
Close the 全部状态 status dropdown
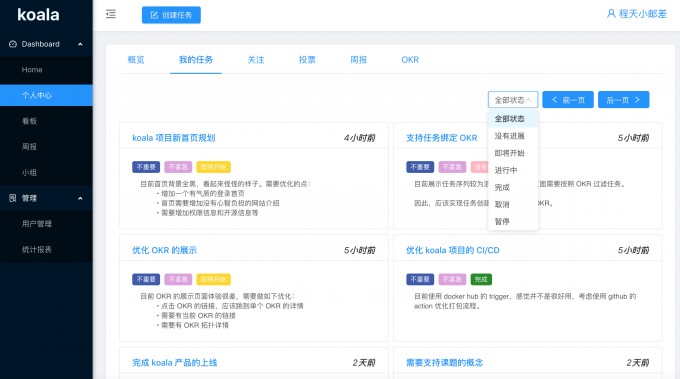[x=513, y=100]
